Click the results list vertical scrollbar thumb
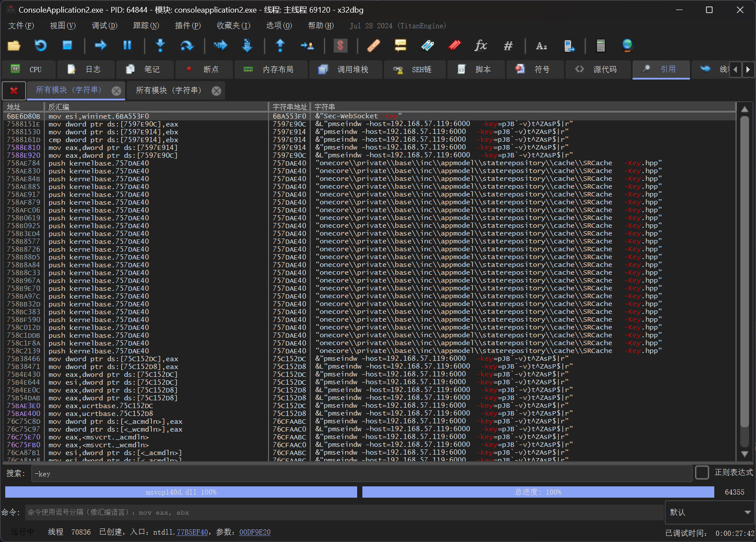Image resolution: width=756 pixels, height=542 pixels. coord(744,272)
